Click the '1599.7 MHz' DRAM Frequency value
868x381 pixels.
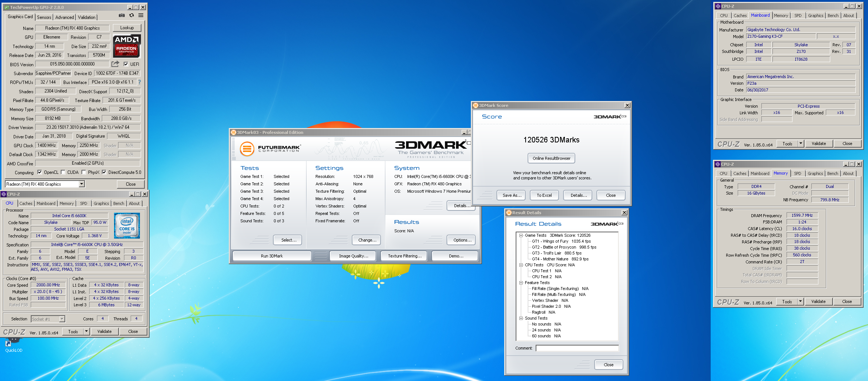pos(802,215)
